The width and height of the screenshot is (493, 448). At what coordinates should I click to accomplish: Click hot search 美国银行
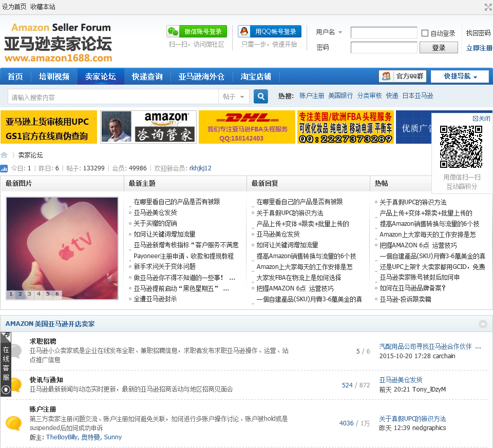pos(340,96)
